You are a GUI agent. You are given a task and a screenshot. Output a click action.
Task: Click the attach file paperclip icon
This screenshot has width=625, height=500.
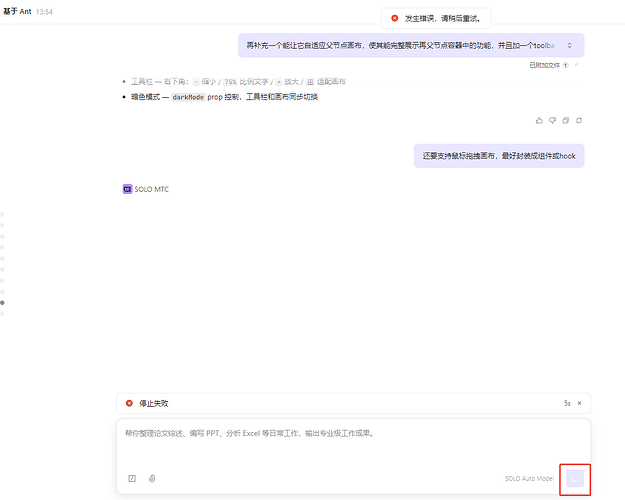click(x=153, y=478)
